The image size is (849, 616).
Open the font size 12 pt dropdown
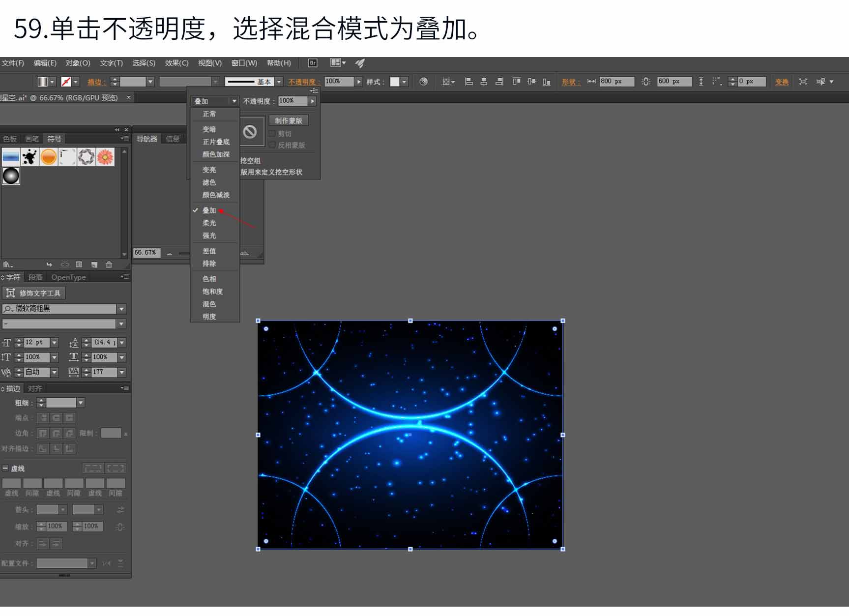point(55,342)
